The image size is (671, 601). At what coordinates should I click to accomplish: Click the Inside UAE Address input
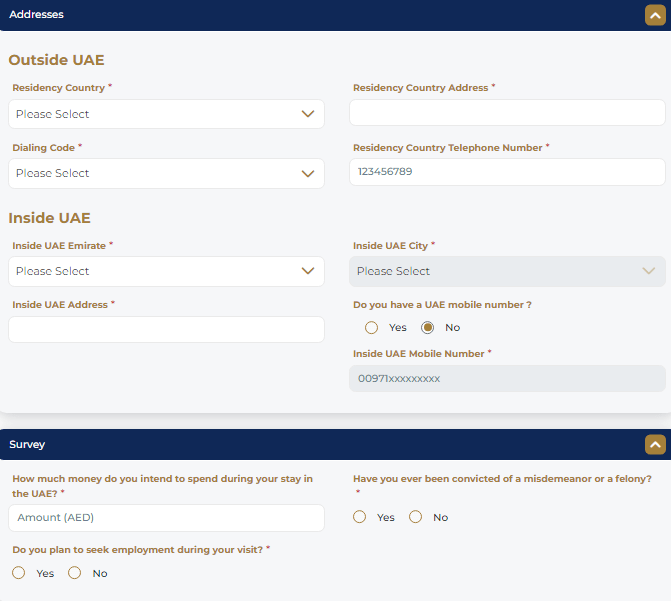166,330
